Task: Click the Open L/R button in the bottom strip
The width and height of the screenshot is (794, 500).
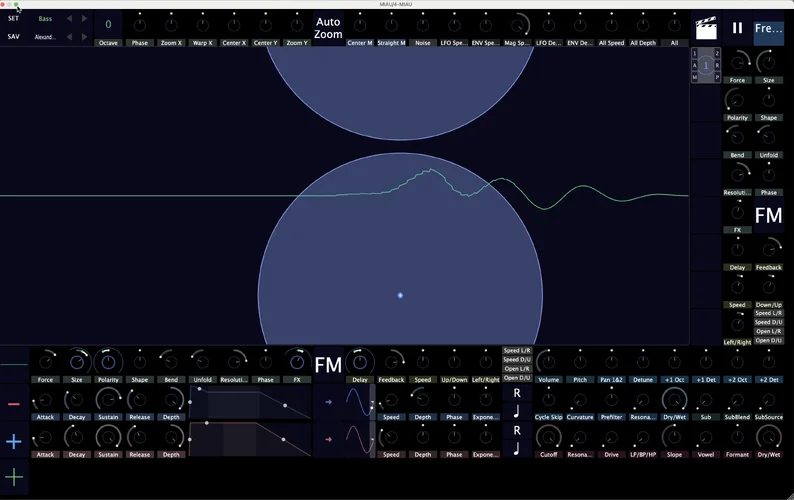Action: pos(517,369)
